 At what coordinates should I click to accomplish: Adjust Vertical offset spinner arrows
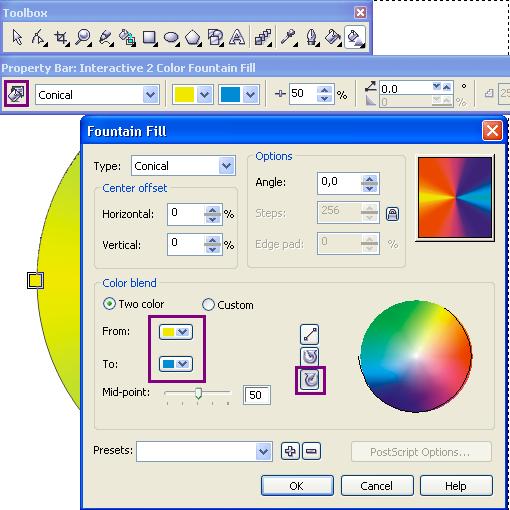coord(213,245)
